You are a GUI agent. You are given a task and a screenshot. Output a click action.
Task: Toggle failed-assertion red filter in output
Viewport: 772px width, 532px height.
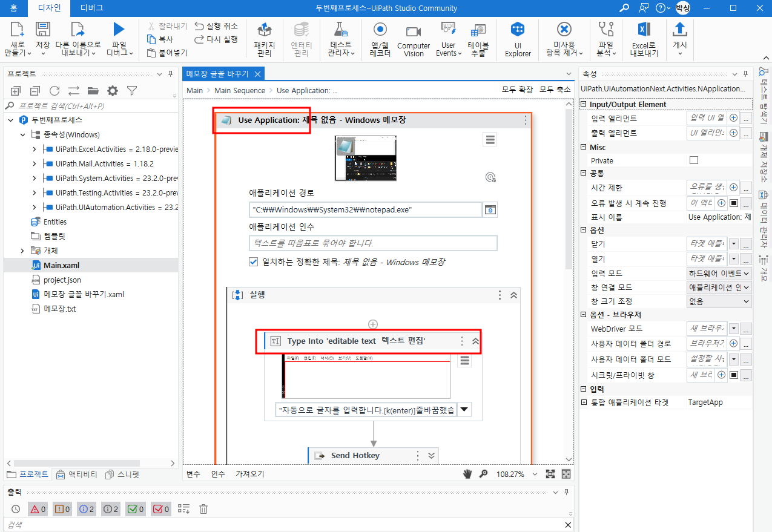pos(161,509)
